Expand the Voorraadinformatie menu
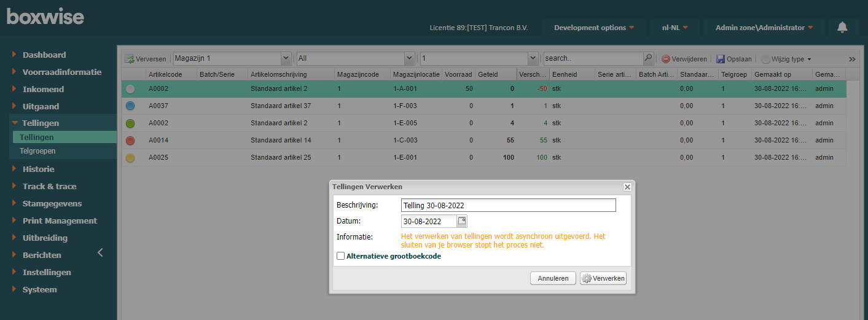868x320 pixels. pyautogui.click(x=61, y=72)
